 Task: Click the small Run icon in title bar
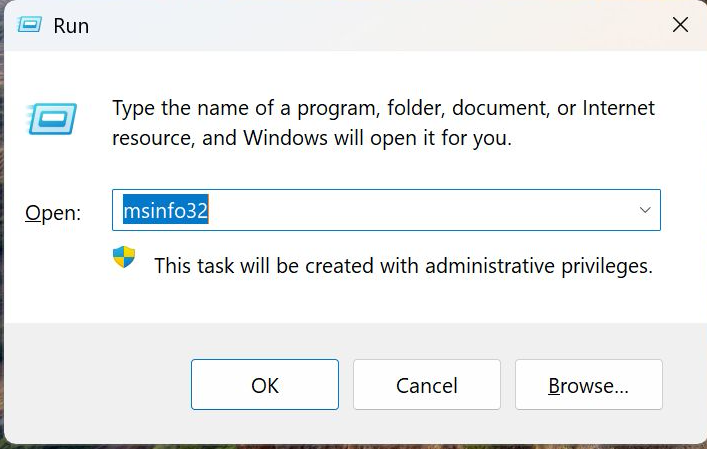pos(30,25)
